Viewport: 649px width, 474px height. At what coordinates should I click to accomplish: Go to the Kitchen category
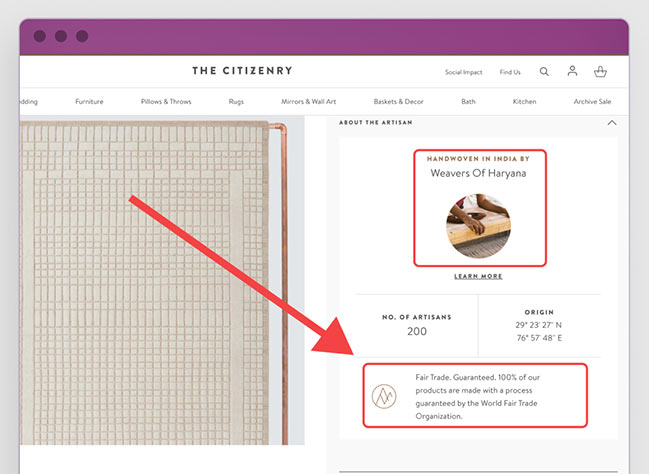(524, 101)
